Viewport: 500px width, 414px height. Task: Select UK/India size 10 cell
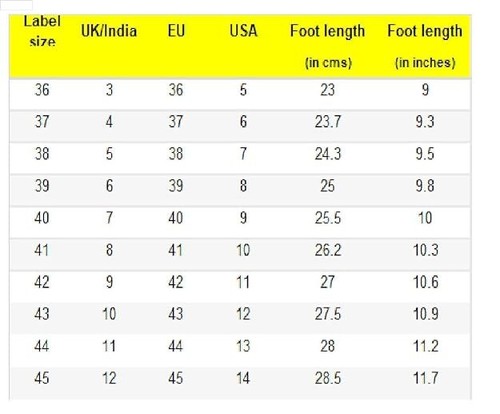[x=109, y=314]
